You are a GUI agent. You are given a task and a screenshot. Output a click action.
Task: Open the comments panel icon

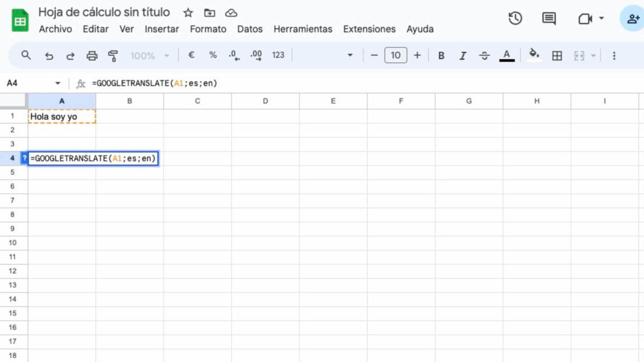548,19
